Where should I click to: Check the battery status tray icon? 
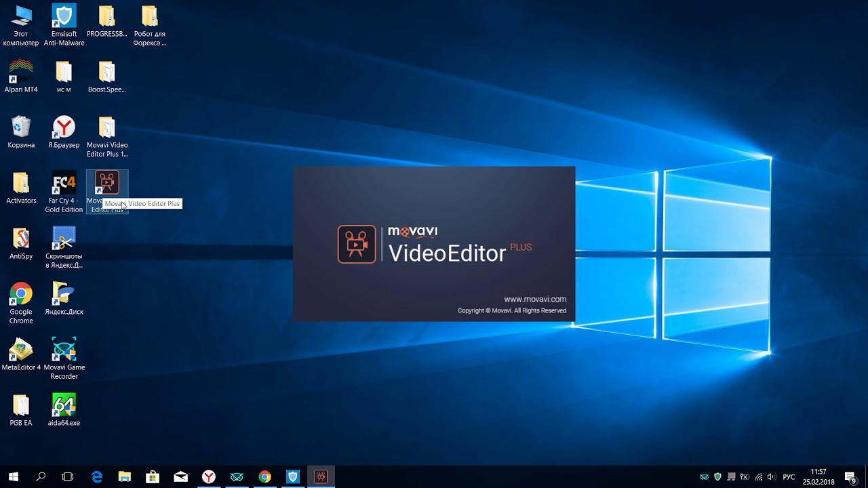click(x=745, y=477)
